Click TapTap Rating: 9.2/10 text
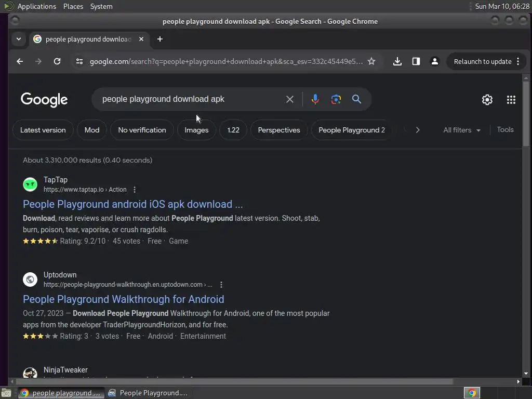The width and height of the screenshot is (532, 399). coord(83,241)
